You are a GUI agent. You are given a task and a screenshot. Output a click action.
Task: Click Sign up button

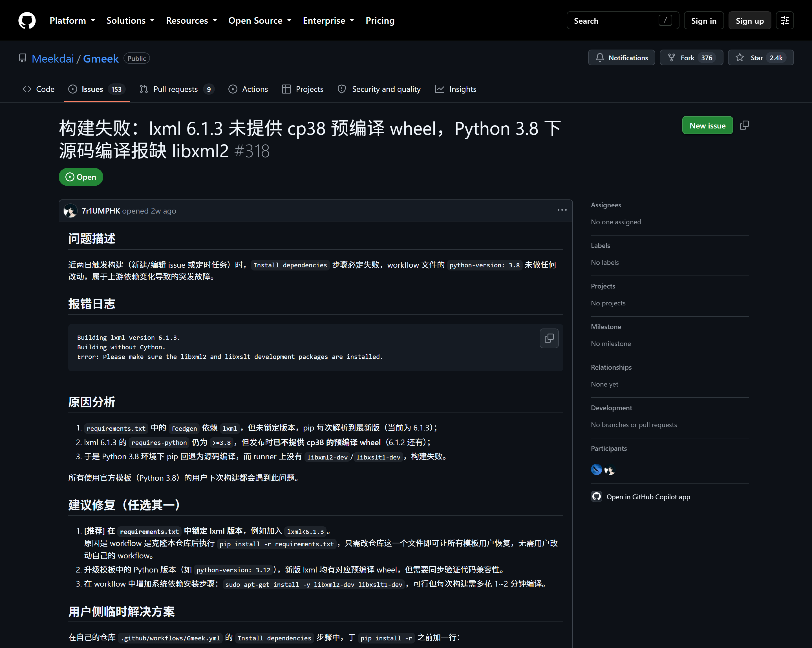coord(749,20)
